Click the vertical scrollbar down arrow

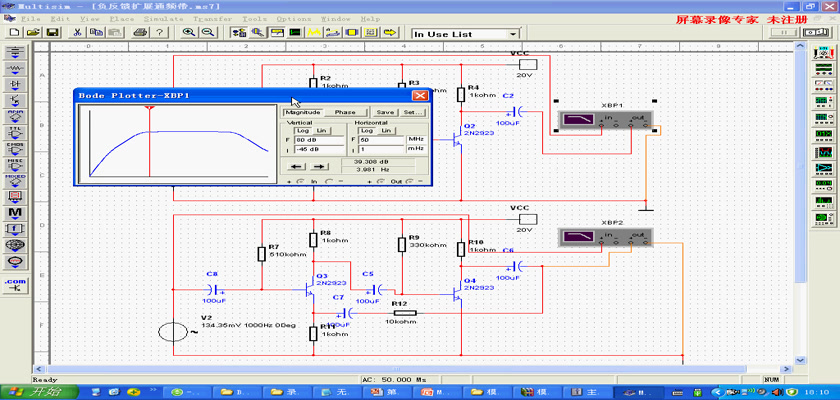coord(800,360)
